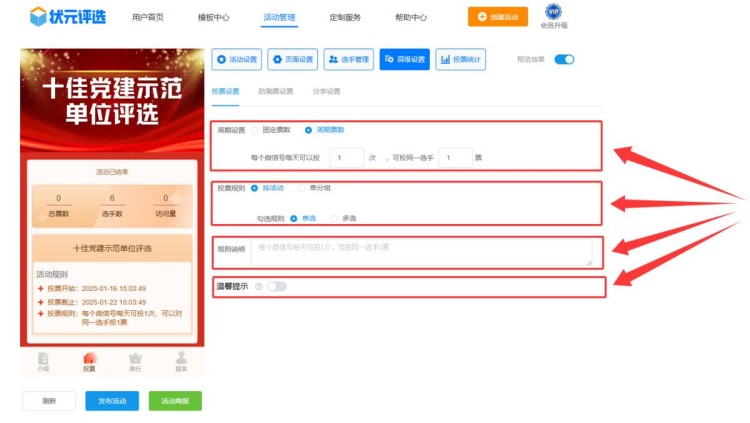The width and height of the screenshot is (750, 423).
Task: Switch to the 防刷票设置 tab
Action: point(276,92)
